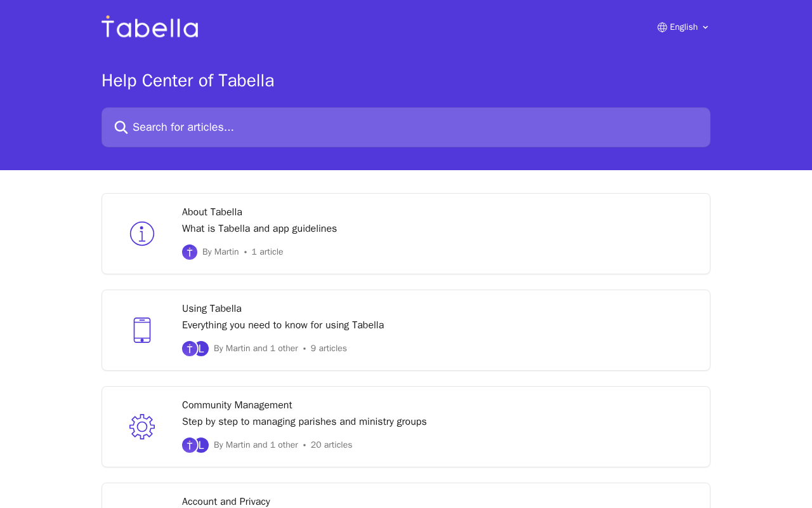Click the L avatar under Community Management
Screen dimensions: 812x508
click(x=202, y=445)
